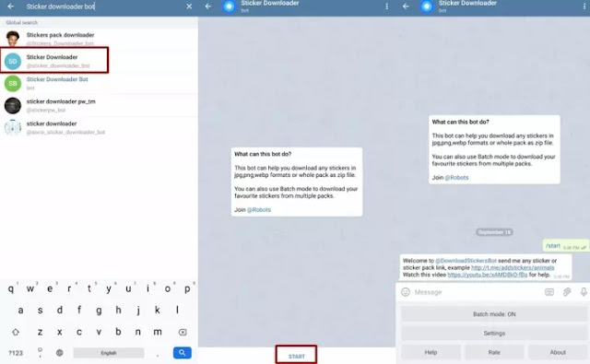
Task: Open @Robots link in middle chat
Action: [259, 210]
